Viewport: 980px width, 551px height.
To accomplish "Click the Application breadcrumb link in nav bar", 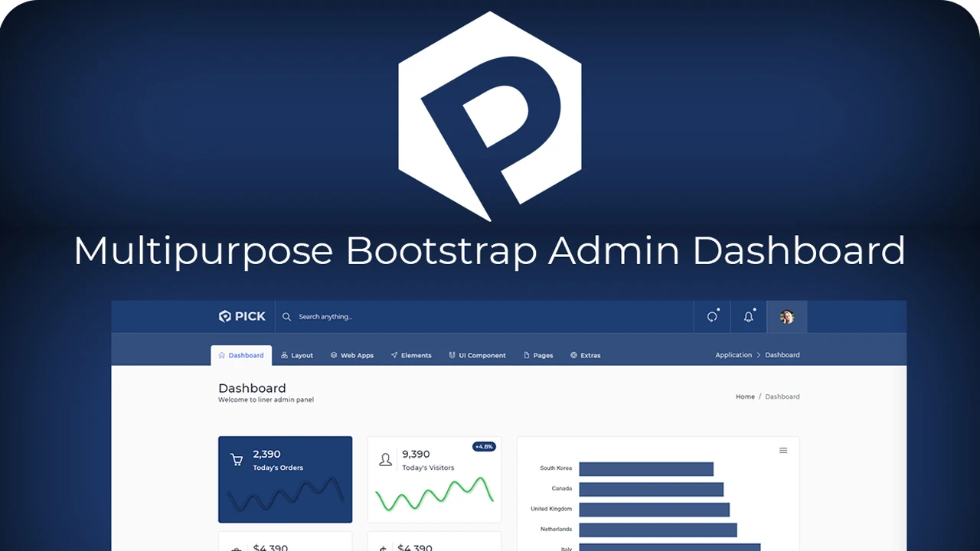I will pyautogui.click(x=733, y=355).
